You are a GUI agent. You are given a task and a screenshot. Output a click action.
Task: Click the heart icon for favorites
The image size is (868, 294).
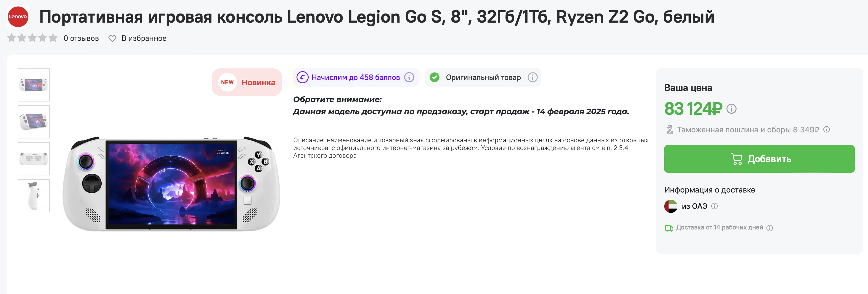[112, 39]
